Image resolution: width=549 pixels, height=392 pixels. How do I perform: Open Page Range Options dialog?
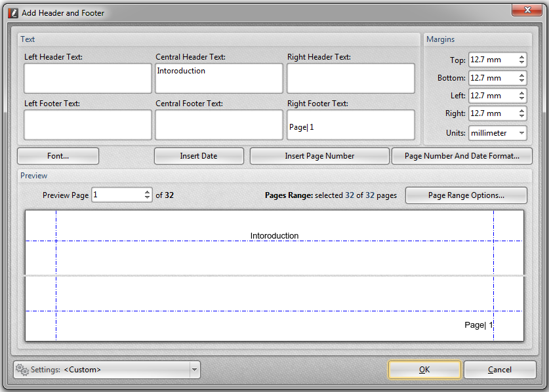point(466,195)
